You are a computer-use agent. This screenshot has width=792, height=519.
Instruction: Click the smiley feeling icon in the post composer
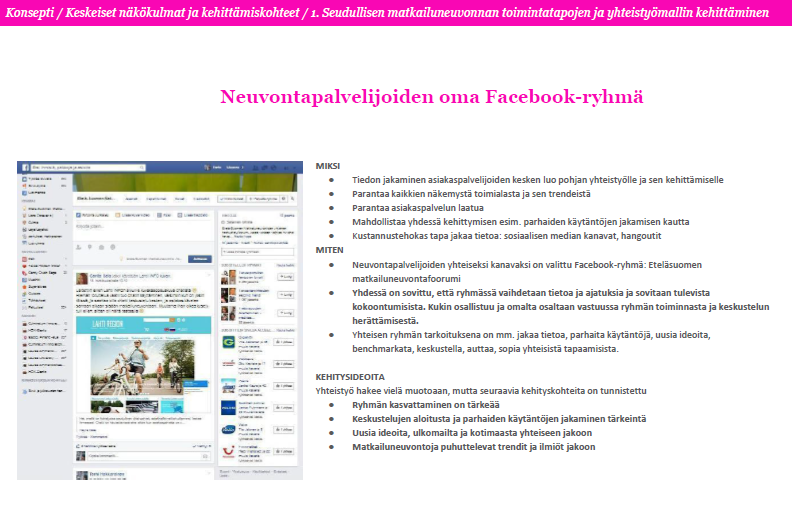tap(113, 247)
